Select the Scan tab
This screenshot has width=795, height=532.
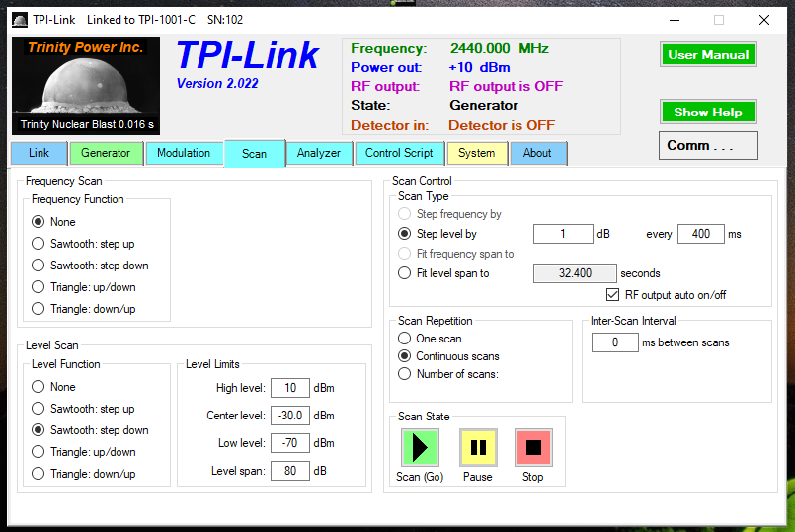254,154
